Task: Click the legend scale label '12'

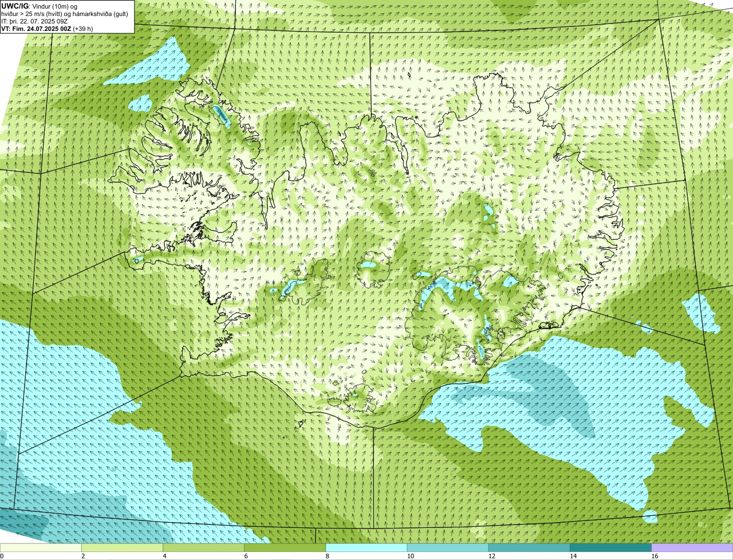Action: click(x=491, y=556)
